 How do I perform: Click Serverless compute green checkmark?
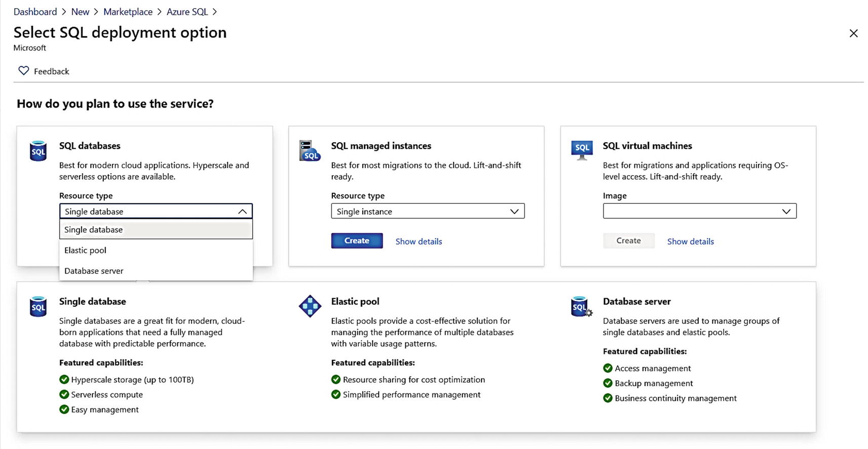(x=64, y=394)
